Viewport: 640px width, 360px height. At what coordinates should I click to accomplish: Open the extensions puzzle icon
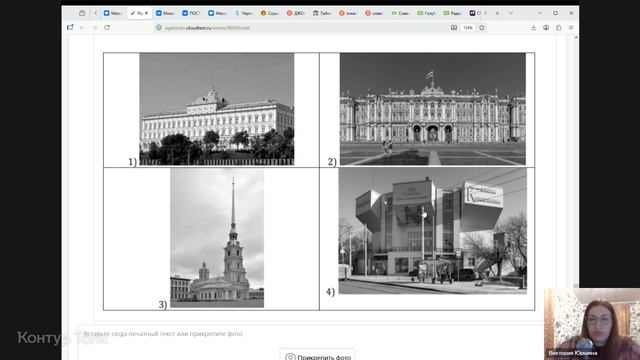(x=559, y=27)
